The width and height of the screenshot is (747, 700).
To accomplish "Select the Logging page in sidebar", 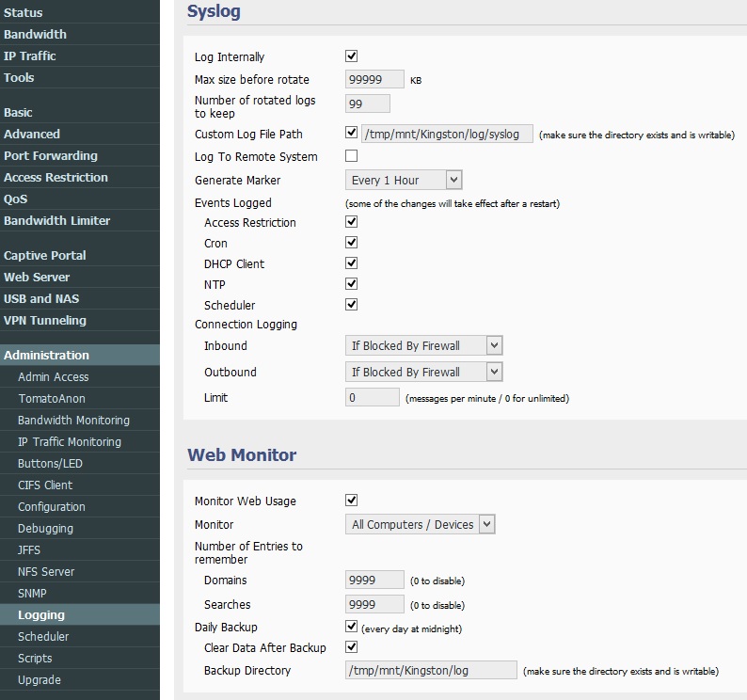I will [x=80, y=614].
